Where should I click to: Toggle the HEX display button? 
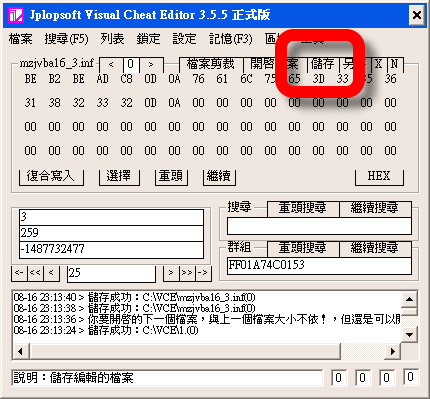[x=379, y=176]
